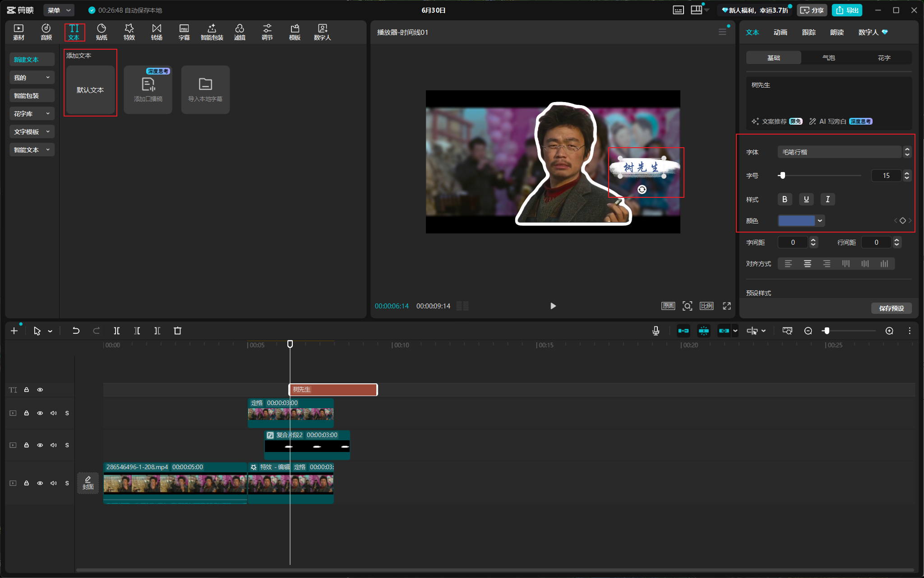
Task: Click the split clip tool icon
Action: click(116, 331)
